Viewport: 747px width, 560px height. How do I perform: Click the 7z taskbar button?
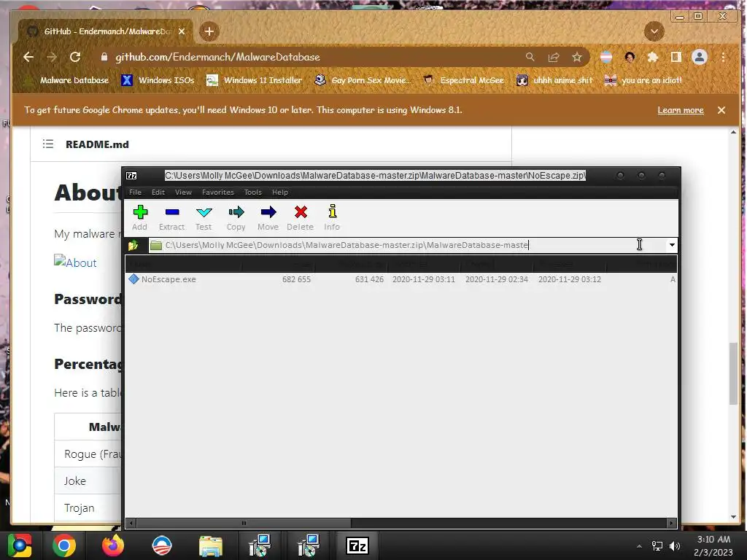tap(357, 545)
